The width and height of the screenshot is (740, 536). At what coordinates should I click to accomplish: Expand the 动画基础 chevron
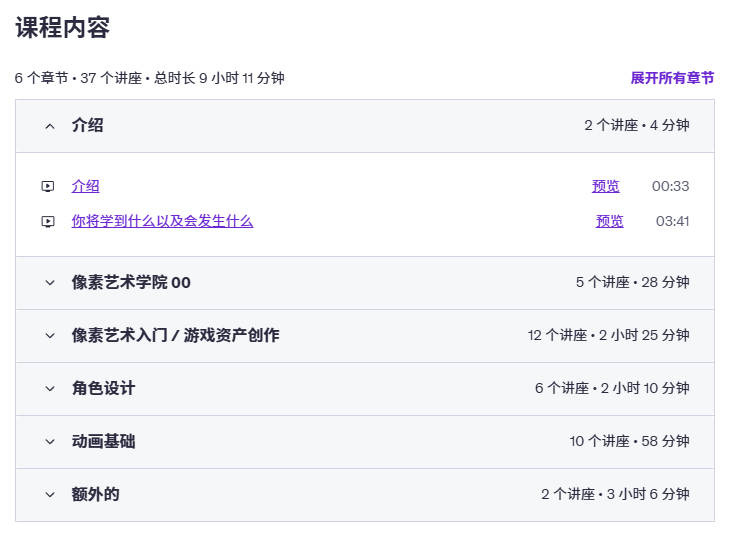pyautogui.click(x=50, y=442)
